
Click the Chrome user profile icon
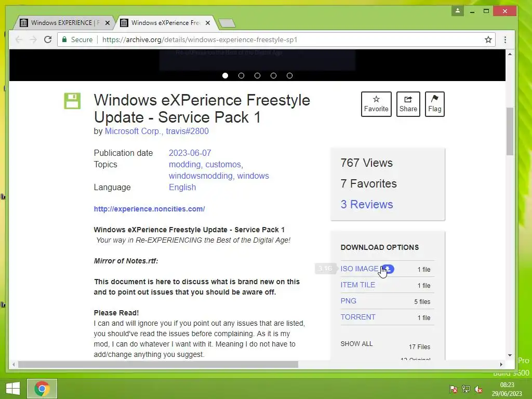tap(457, 10)
